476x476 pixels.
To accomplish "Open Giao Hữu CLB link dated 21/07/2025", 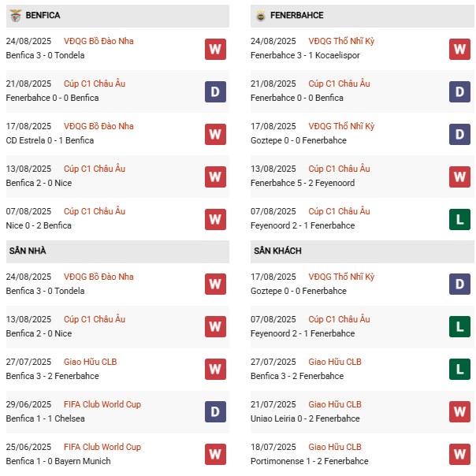I will [335, 404].
